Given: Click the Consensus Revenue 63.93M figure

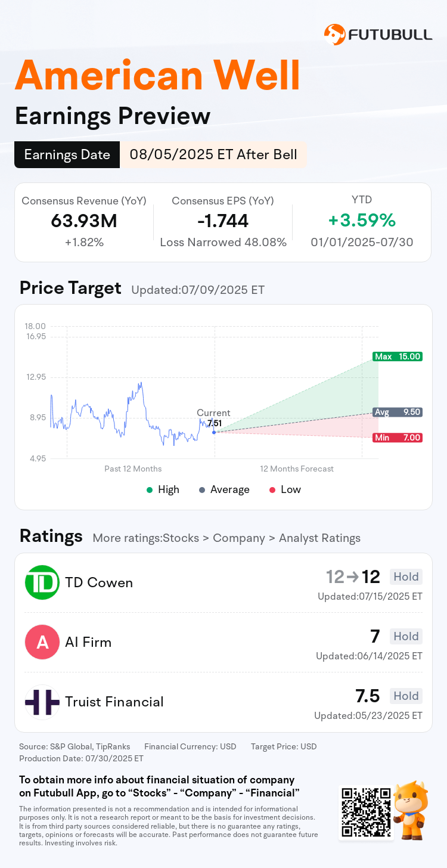Looking at the screenshot, I should click(x=84, y=221).
